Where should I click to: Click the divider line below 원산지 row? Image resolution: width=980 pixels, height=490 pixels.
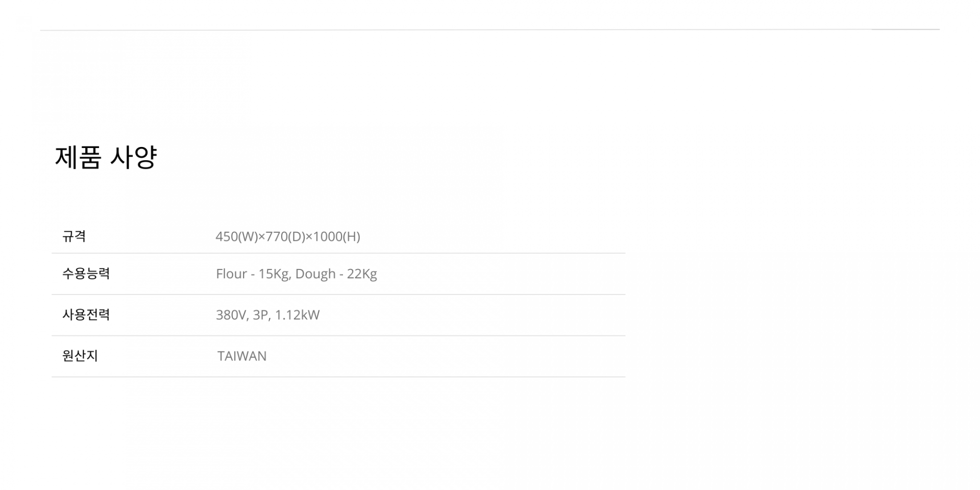pos(338,377)
